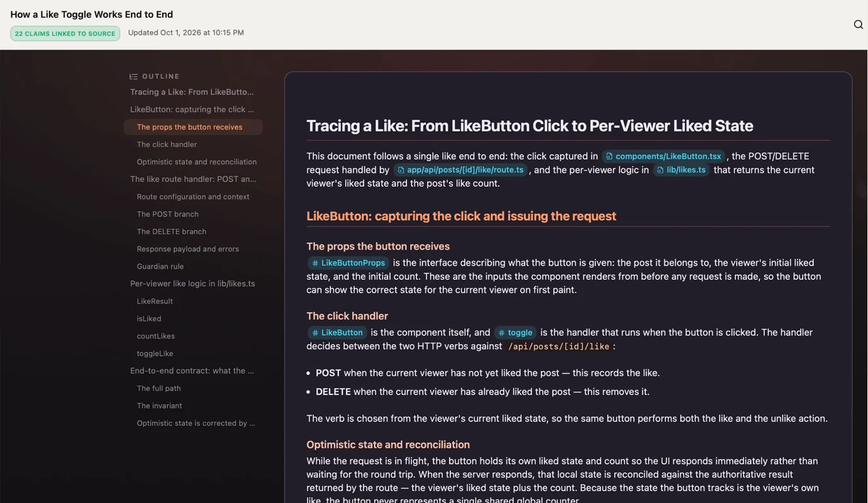
Task: Select 'LikeResult' outline item
Action: (155, 301)
